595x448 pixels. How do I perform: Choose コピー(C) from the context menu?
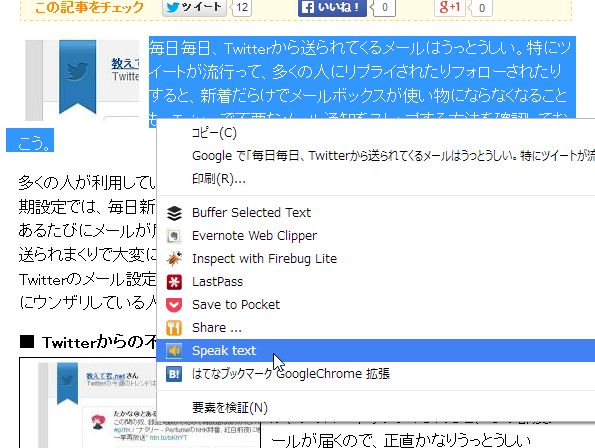click(x=376, y=133)
